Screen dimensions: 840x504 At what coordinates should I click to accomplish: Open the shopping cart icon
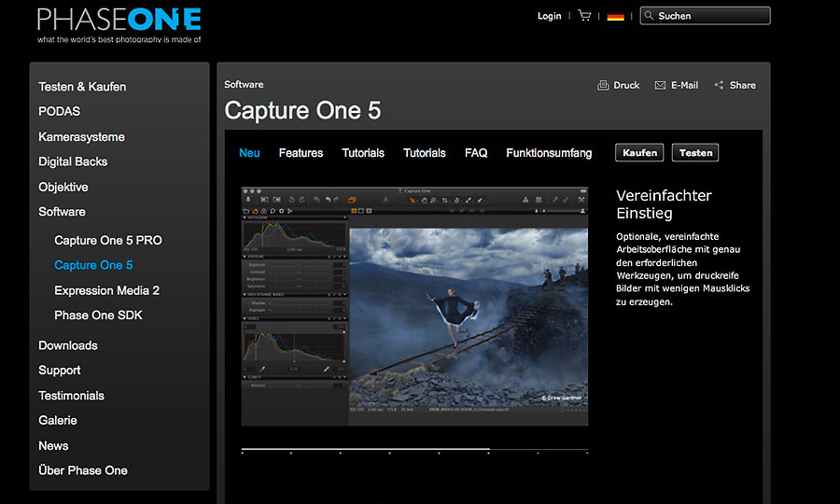[584, 16]
